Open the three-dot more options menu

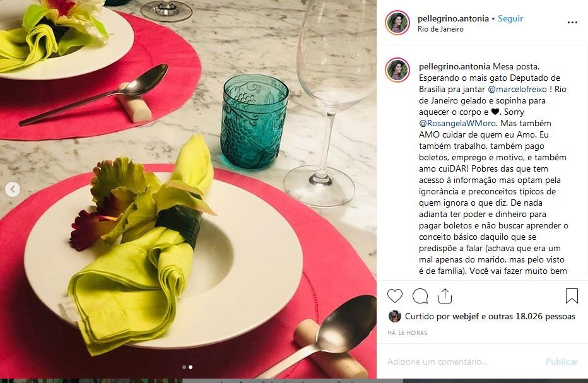tap(572, 23)
